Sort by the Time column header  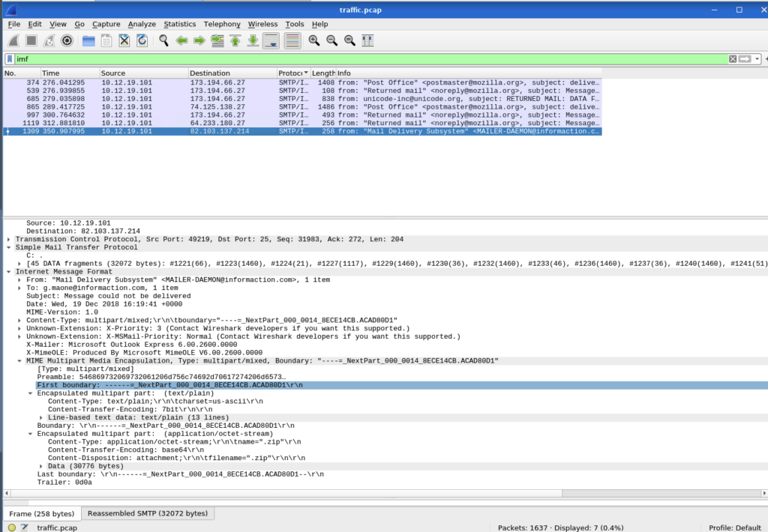[x=70, y=73]
